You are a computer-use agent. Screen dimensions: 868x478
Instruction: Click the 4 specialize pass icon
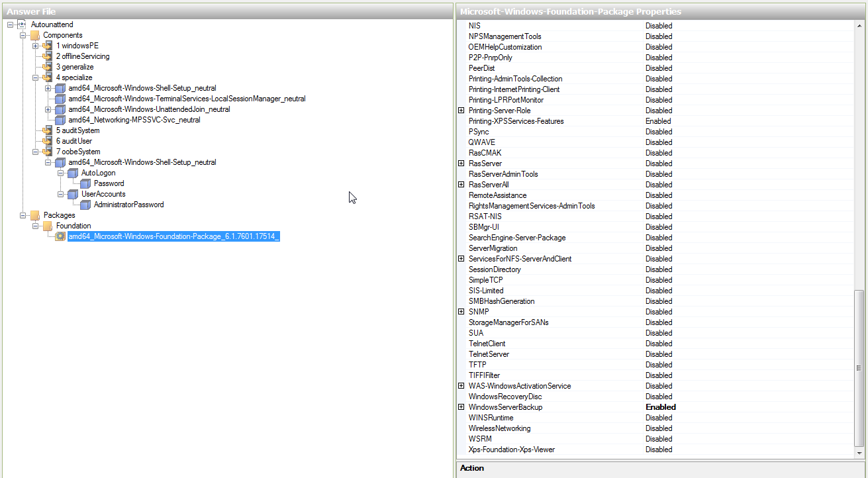click(47, 77)
